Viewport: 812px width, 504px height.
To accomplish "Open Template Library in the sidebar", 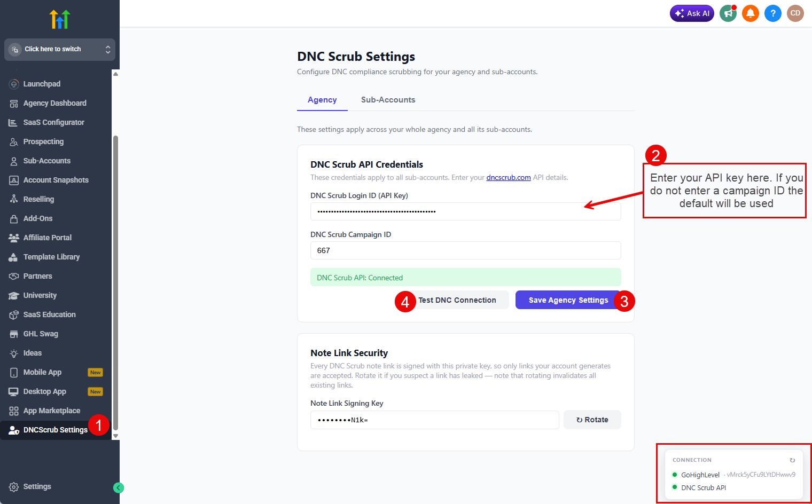I will pos(51,257).
